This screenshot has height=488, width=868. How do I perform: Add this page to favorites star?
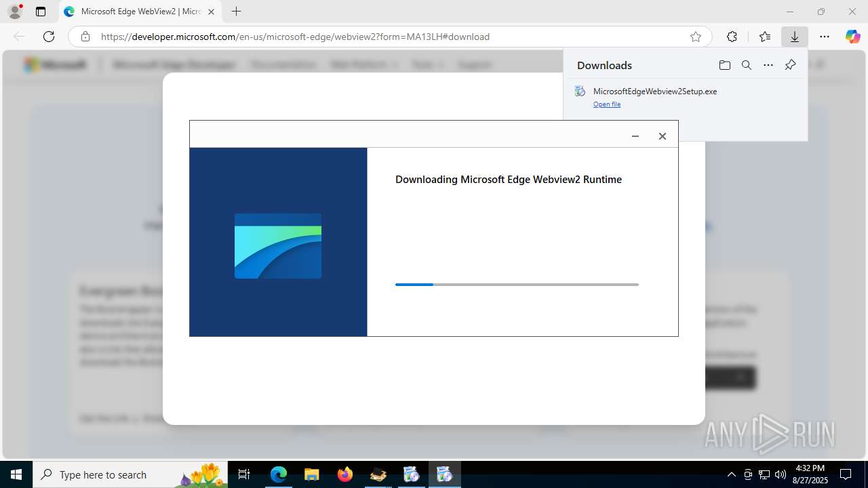pyautogui.click(x=696, y=37)
